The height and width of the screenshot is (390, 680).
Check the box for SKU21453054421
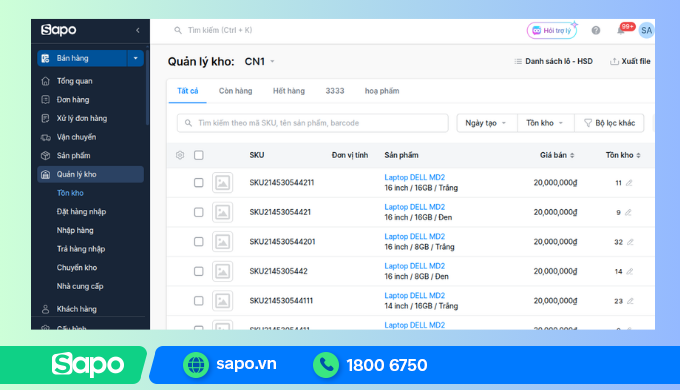199,212
